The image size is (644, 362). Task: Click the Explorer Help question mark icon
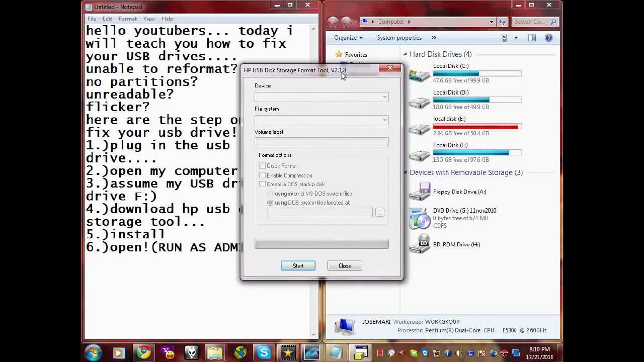pyautogui.click(x=549, y=38)
